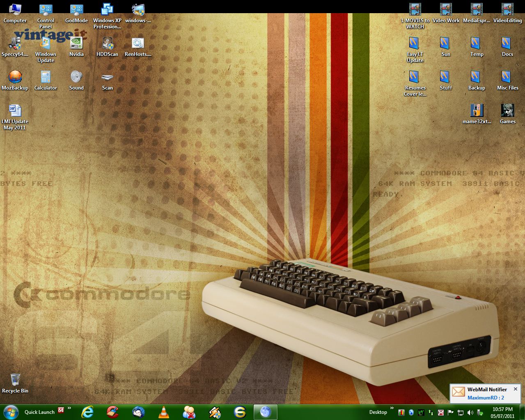This screenshot has height=420, width=525.
Task: Open the Docs desktop shortcut
Action: [507, 47]
